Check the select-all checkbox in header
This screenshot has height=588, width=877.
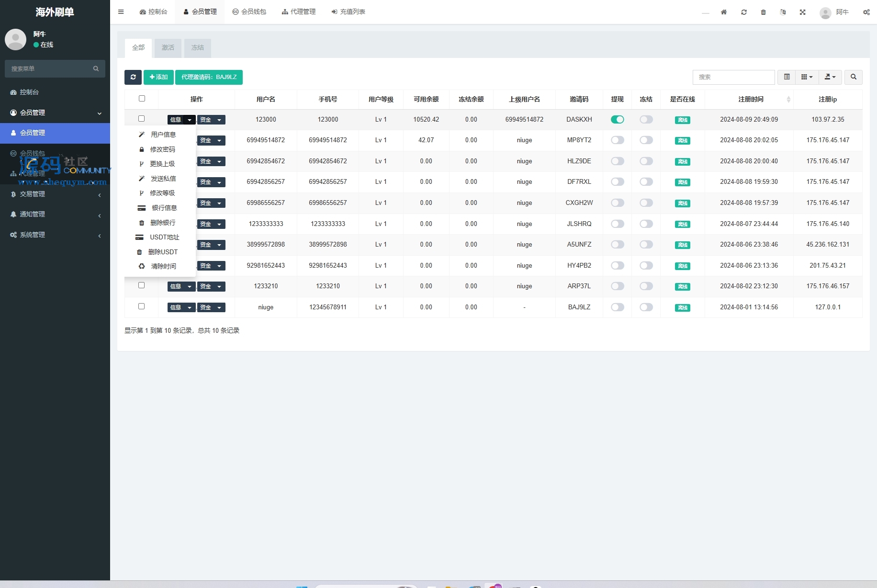(142, 99)
